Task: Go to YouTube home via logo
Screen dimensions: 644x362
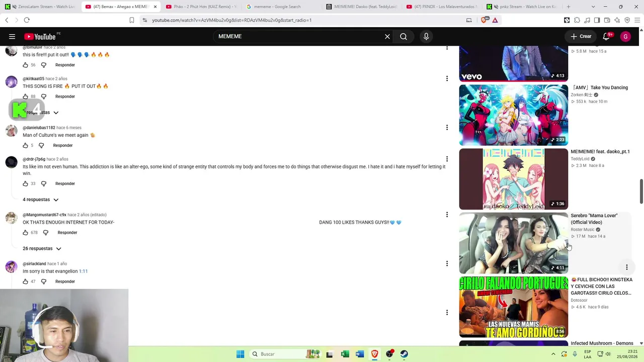Action: [40, 36]
